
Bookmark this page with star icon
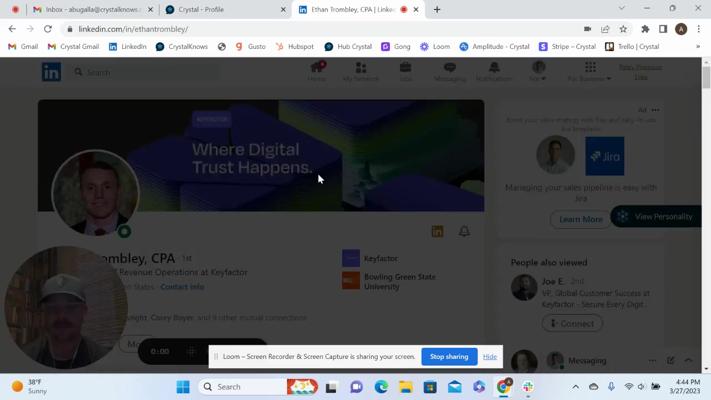[623, 29]
